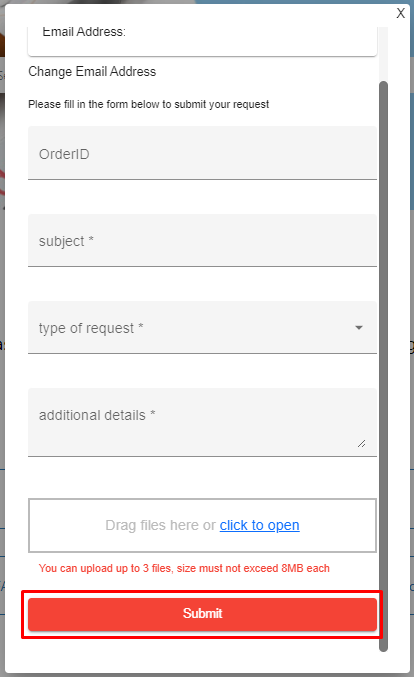Click the red upload size limit note
This screenshot has width=414, height=677.
[184, 568]
